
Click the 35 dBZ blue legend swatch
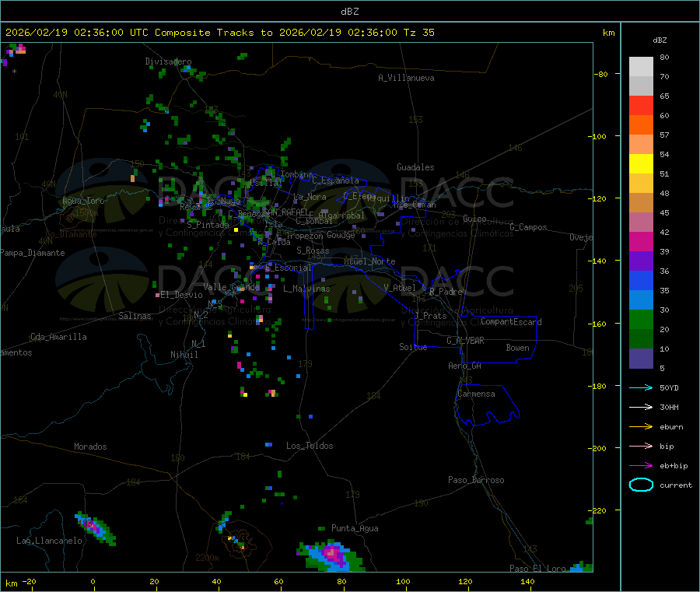click(x=641, y=280)
